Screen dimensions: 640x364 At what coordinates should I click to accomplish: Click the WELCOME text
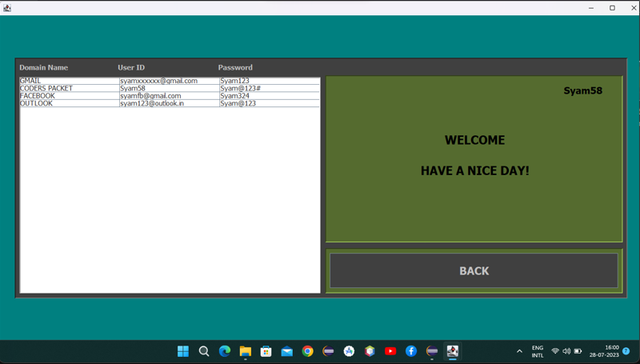[474, 140]
